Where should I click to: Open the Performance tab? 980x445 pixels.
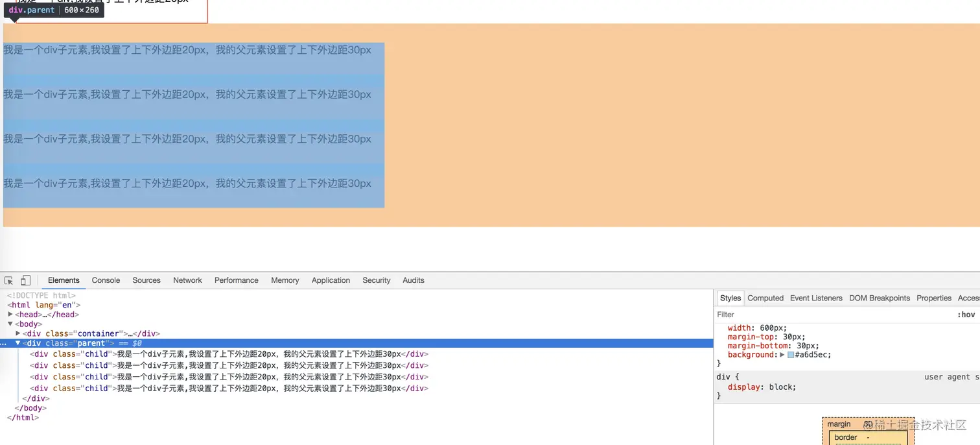coord(237,280)
